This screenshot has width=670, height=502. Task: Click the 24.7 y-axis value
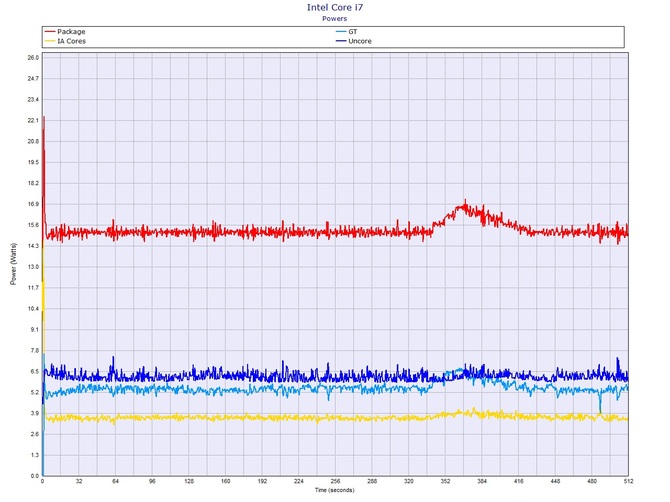click(33, 79)
